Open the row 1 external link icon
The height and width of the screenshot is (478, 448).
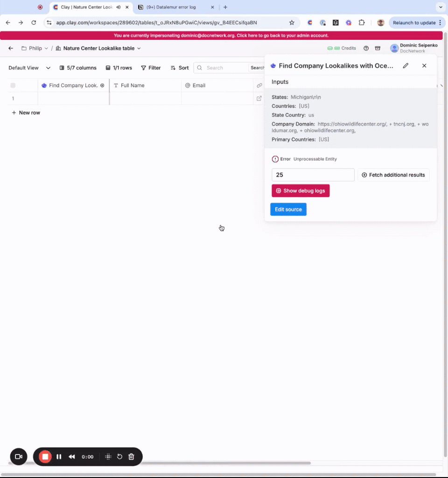[259, 98]
